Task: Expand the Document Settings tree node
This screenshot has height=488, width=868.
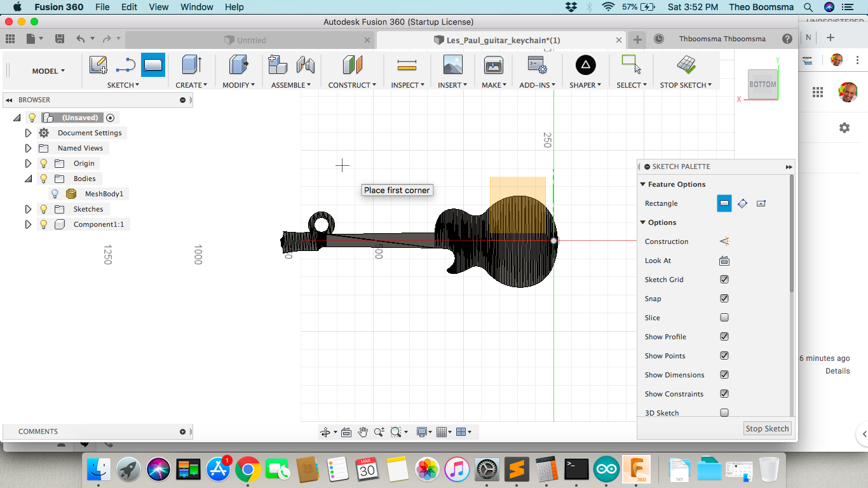Action: pos(28,133)
